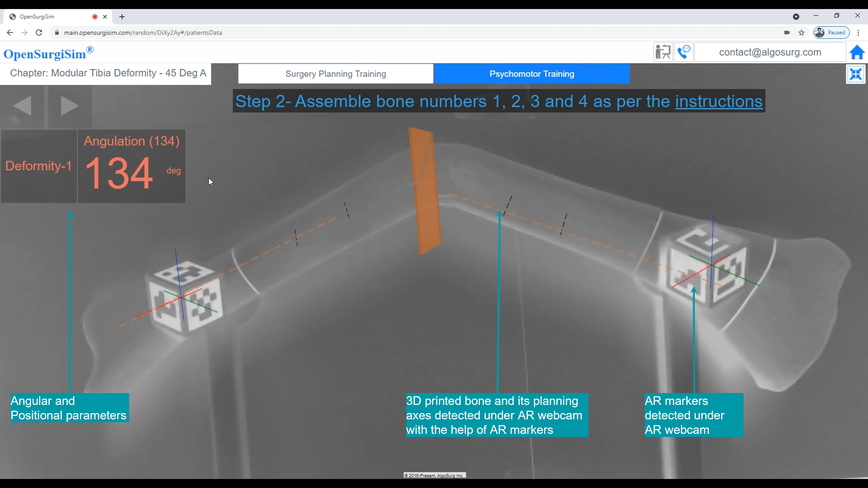Screen dimensions: 868x488
Task: Open the instructions link
Action: (718, 101)
